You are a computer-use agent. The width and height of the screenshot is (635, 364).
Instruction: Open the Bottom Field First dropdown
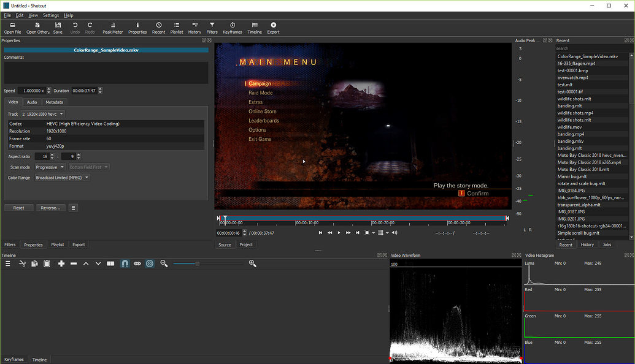[89, 167]
